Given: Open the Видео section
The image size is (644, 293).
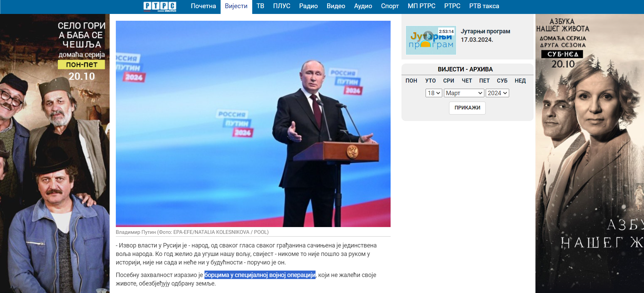Looking at the screenshot, I should (x=336, y=6).
